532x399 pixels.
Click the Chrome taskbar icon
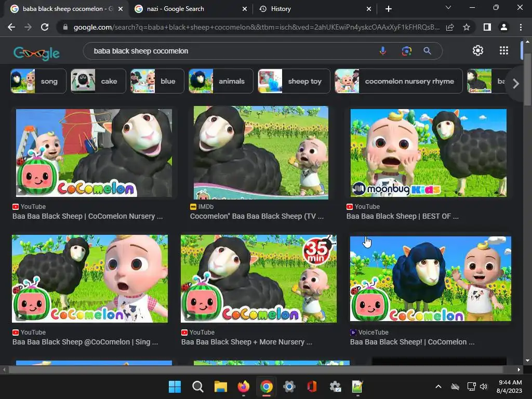pos(267,387)
